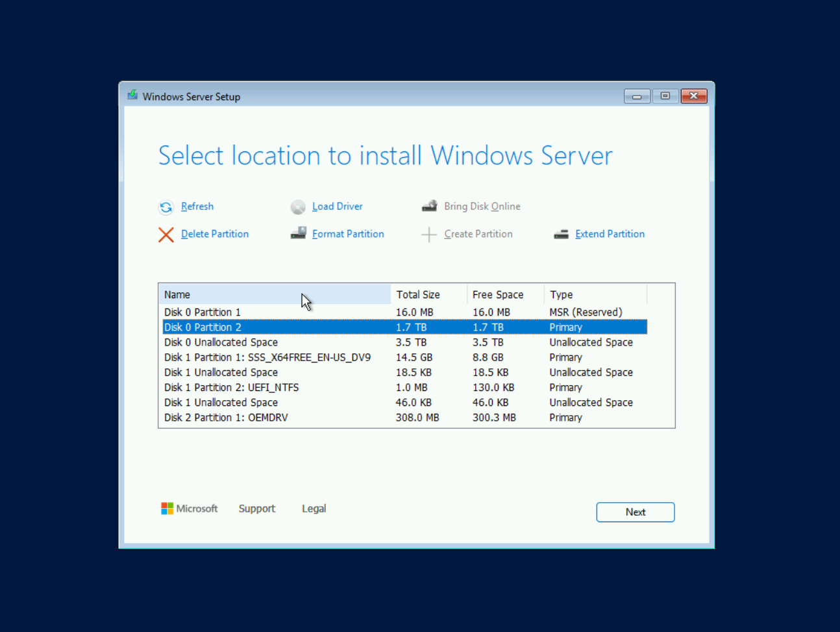
Task: Click the Format Partition link
Action: pos(348,234)
